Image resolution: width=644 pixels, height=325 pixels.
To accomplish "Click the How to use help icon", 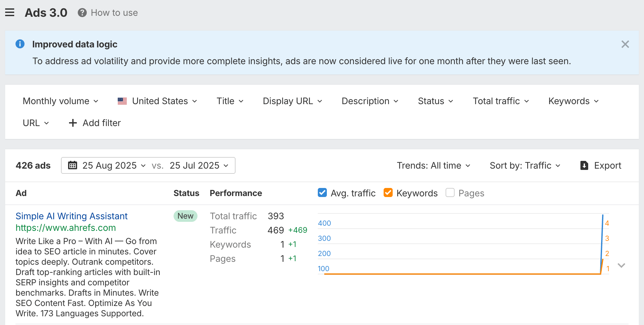I will tap(82, 13).
